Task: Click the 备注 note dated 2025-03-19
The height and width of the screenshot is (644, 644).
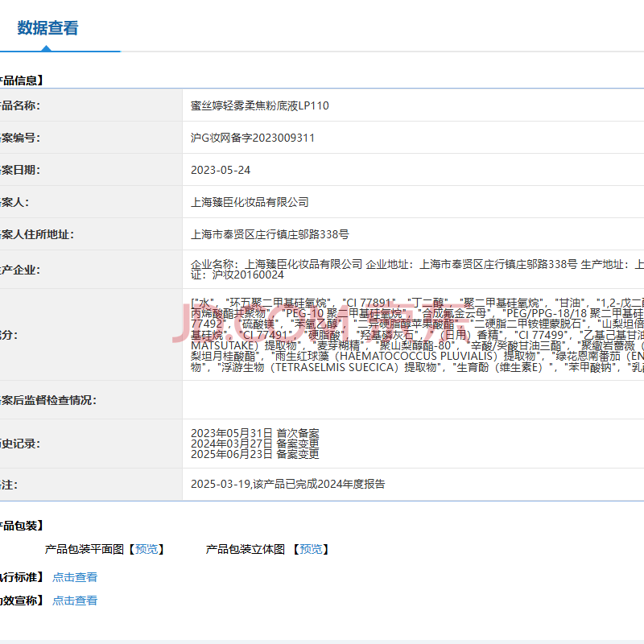Action: click(287, 484)
